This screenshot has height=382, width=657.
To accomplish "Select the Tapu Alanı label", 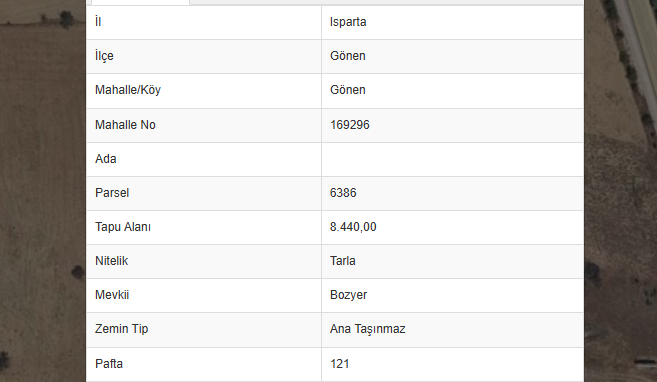I will pos(123,227).
